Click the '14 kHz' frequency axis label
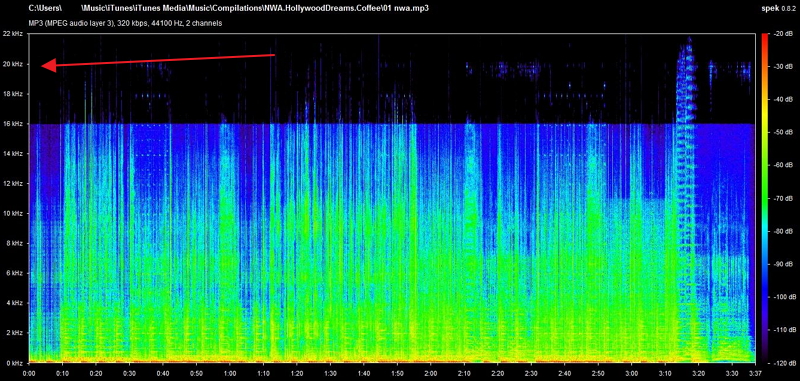This screenshot has width=800, height=381. 12,154
